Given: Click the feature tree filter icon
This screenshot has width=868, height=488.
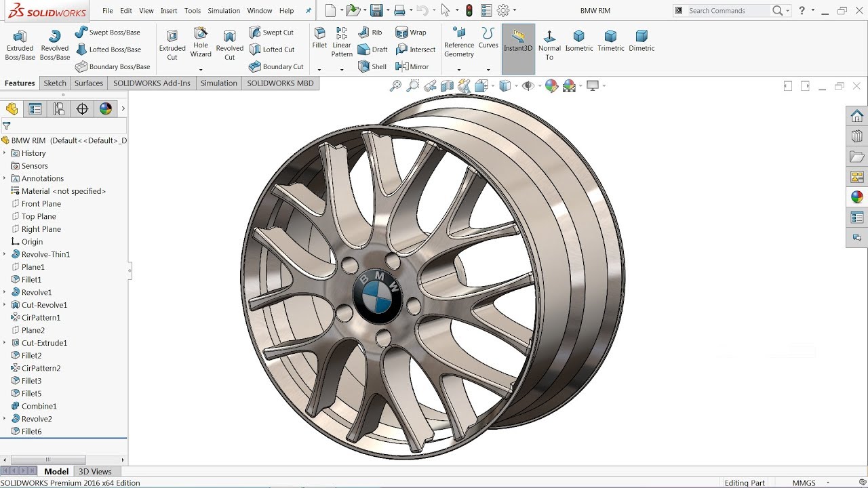Looking at the screenshot, I should [x=6, y=125].
